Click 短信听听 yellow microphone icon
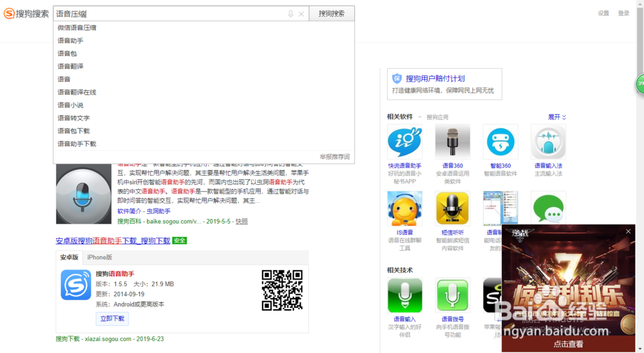 [x=453, y=208]
